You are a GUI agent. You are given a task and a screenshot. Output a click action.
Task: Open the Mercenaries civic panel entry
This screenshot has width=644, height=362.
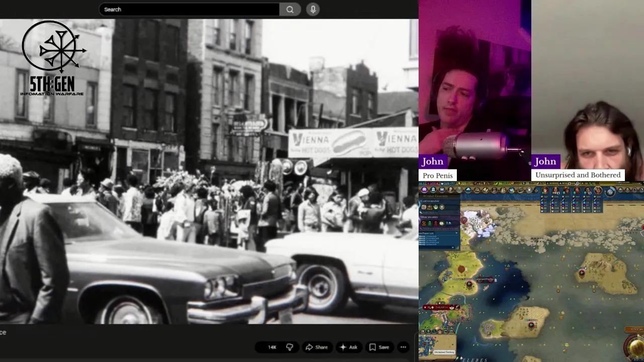439,223
